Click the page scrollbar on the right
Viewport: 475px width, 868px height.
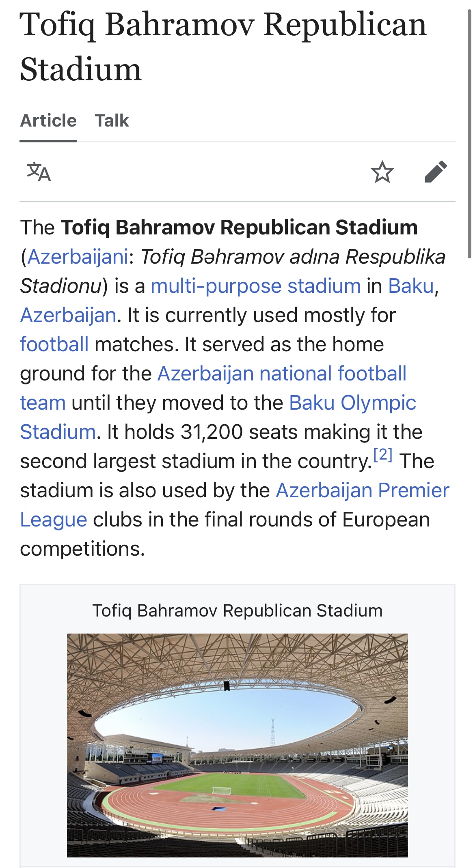point(470,134)
